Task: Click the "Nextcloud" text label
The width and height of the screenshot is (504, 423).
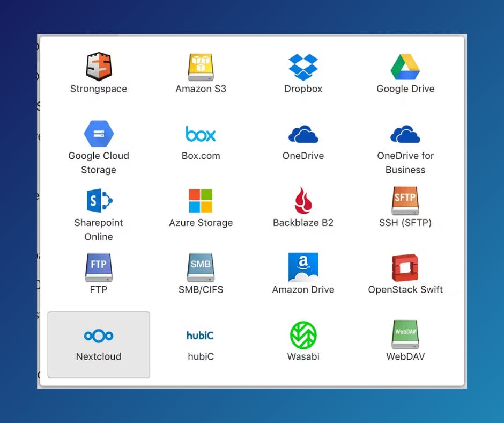Action: click(x=99, y=356)
